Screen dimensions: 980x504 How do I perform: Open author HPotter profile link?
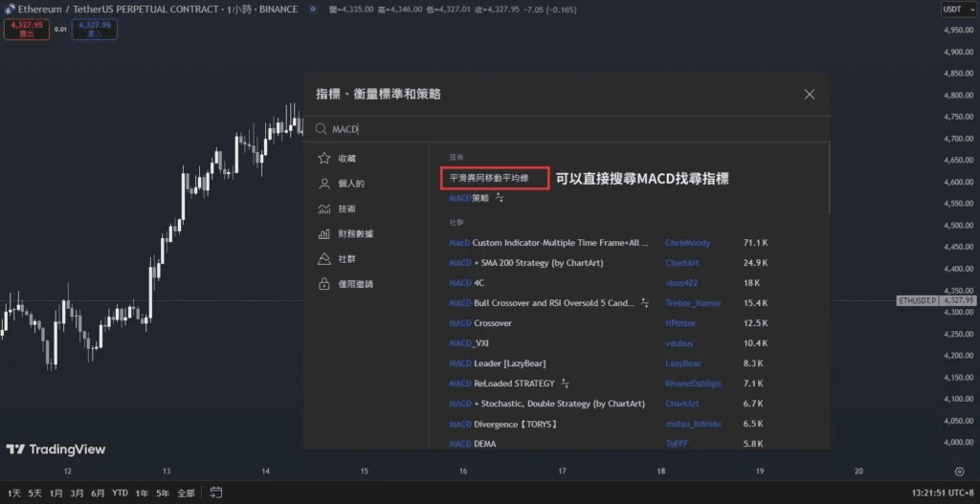tap(680, 323)
